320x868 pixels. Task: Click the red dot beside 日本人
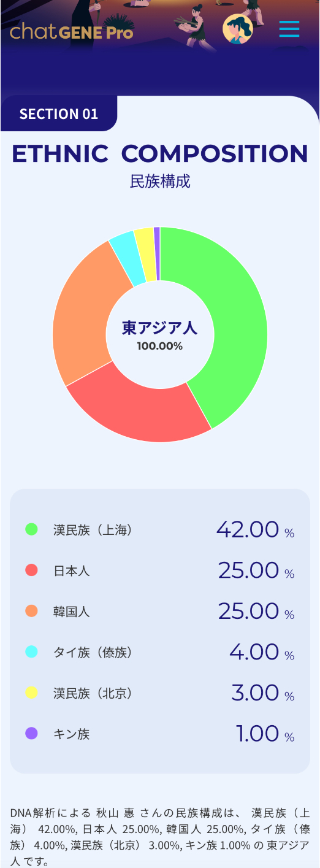pyautogui.click(x=31, y=570)
